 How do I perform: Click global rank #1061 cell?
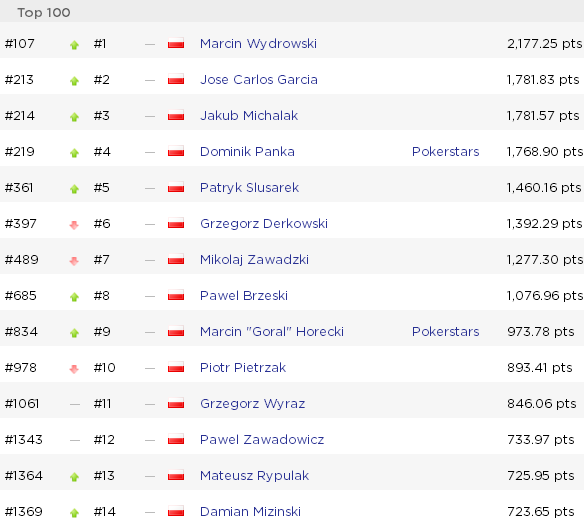[22, 404]
